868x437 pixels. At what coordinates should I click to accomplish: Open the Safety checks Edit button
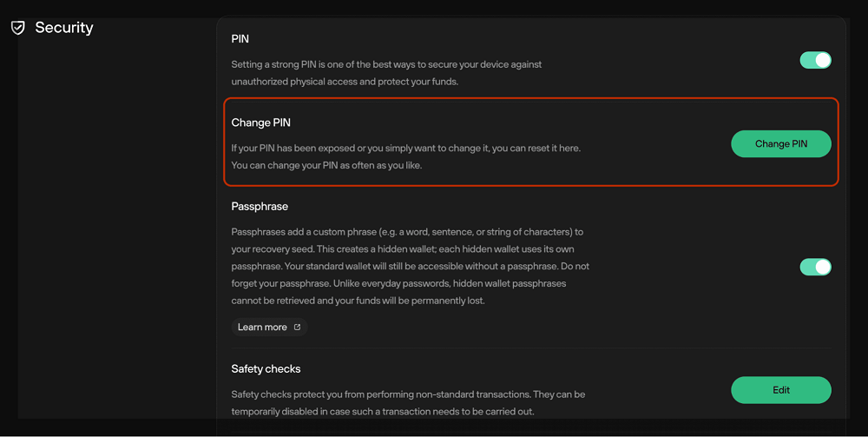pos(781,390)
